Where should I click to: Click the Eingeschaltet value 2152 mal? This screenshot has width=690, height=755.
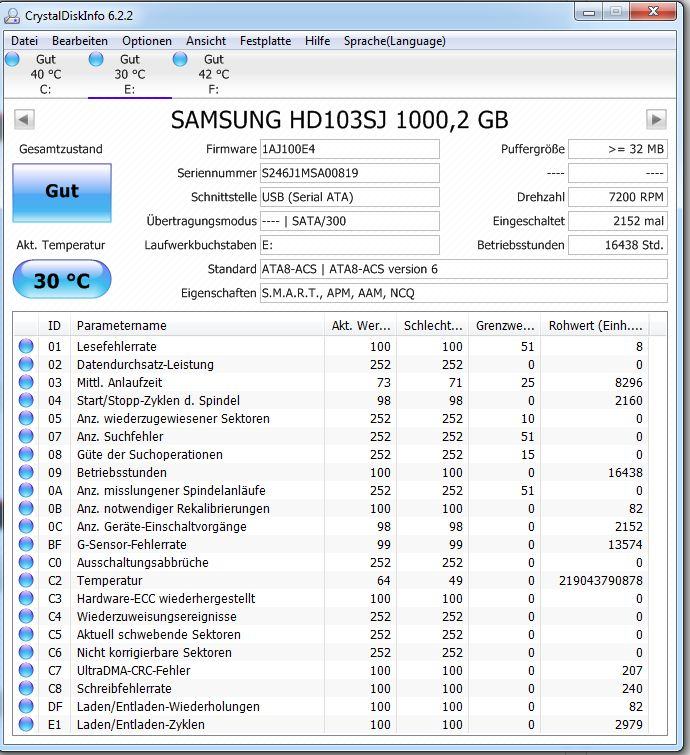(x=618, y=221)
